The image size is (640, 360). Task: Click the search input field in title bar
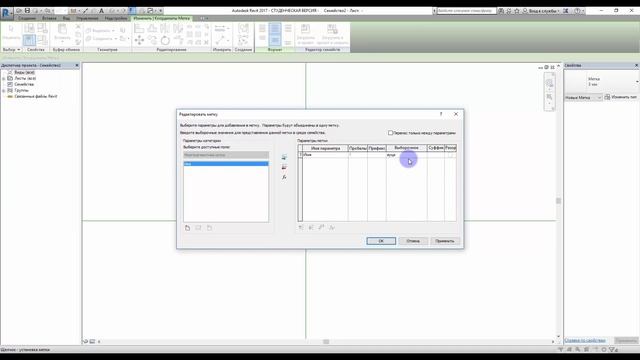pos(466,11)
